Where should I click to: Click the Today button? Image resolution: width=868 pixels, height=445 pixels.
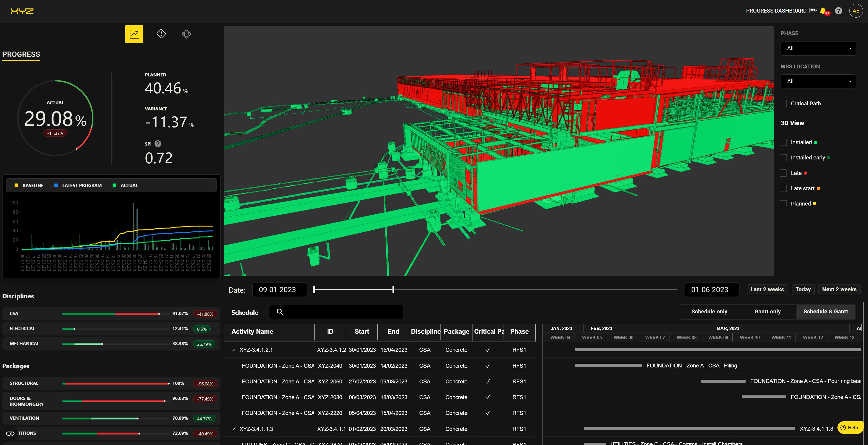click(803, 290)
